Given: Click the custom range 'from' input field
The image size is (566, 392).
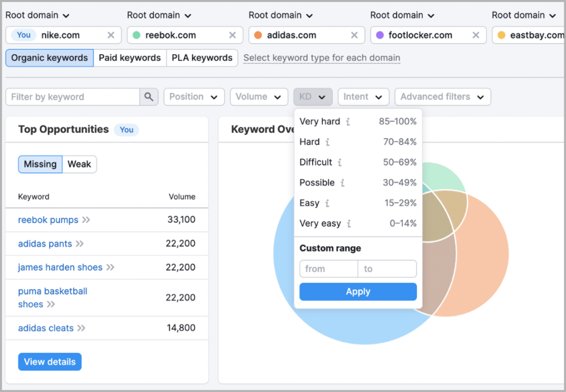Looking at the screenshot, I should coord(328,269).
